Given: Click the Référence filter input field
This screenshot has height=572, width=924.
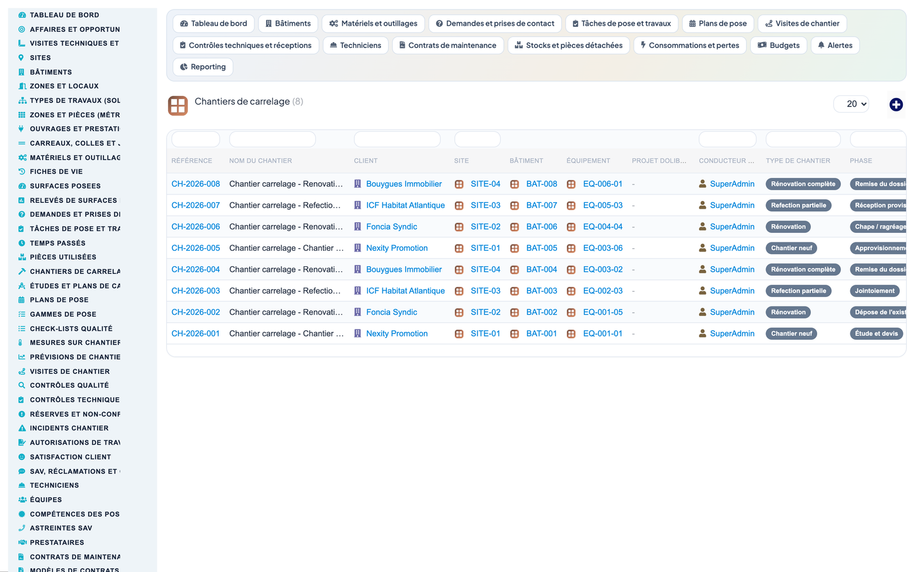Looking at the screenshot, I should [196, 139].
